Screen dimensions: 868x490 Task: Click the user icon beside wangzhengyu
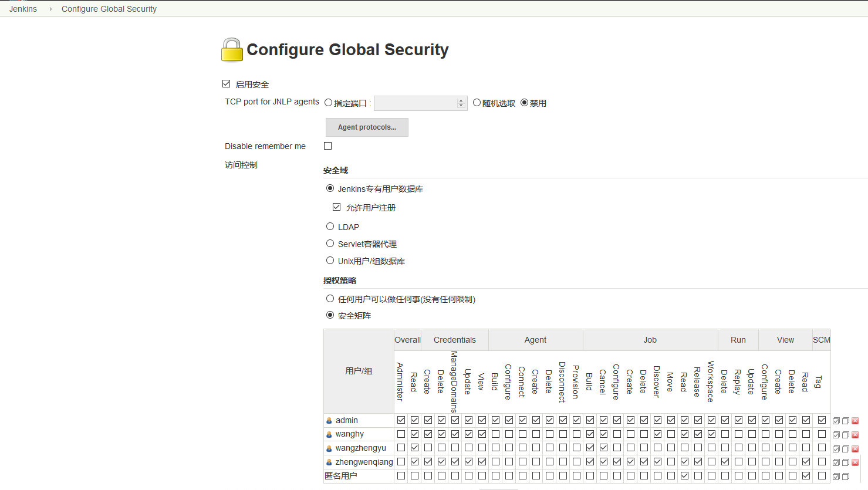coord(329,448)
